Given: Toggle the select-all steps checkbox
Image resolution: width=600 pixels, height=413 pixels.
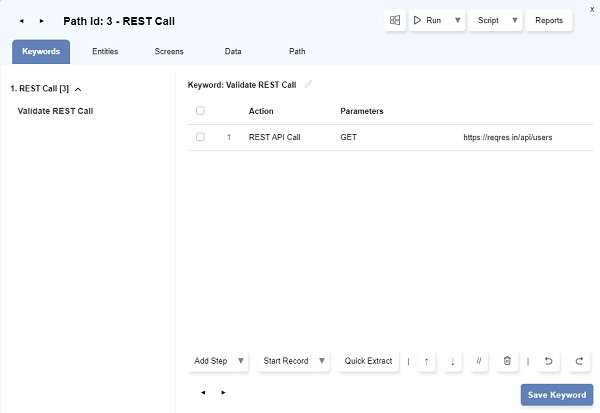Looking at the screenshot, I should [201, 111].
